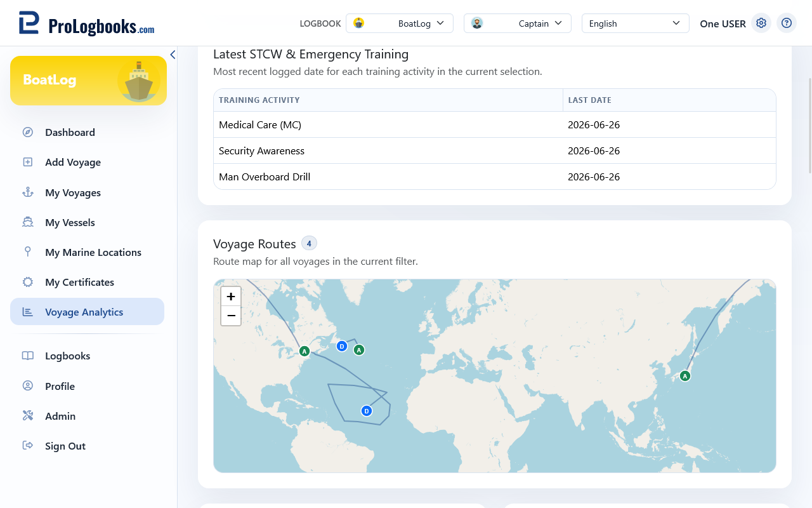Zoom in on the voyage map
Image resolution: width=812 pixels, height=508 pixels.
click(231, 296)
